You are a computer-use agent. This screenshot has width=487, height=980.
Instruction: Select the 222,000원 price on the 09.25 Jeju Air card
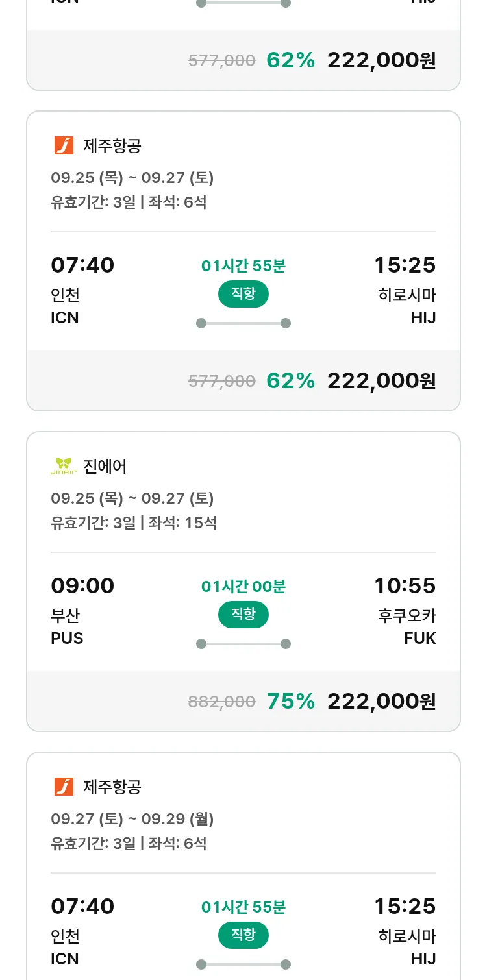(381, 380)
